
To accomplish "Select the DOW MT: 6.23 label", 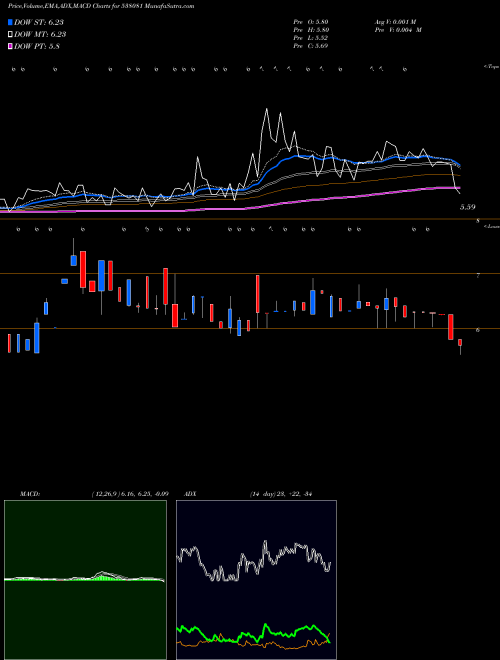I will pos(40,35).
